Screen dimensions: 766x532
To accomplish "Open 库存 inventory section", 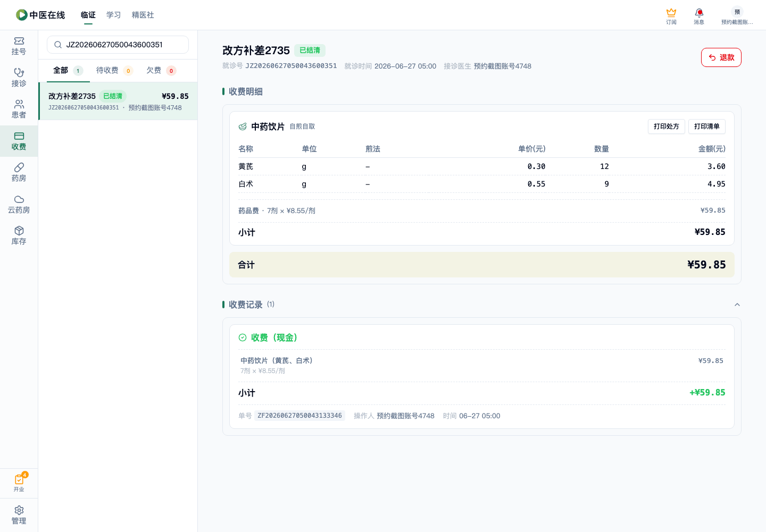I will coord(19,236).
